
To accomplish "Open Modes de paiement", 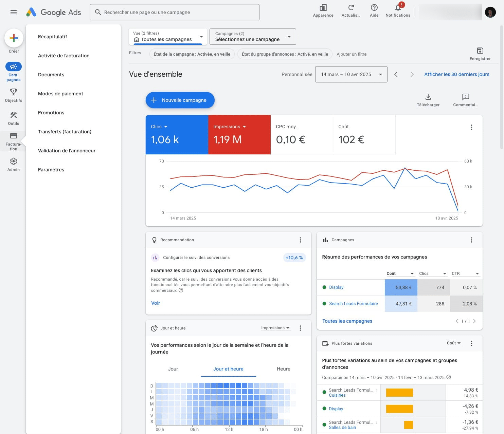I will click(x=60, y=94).
